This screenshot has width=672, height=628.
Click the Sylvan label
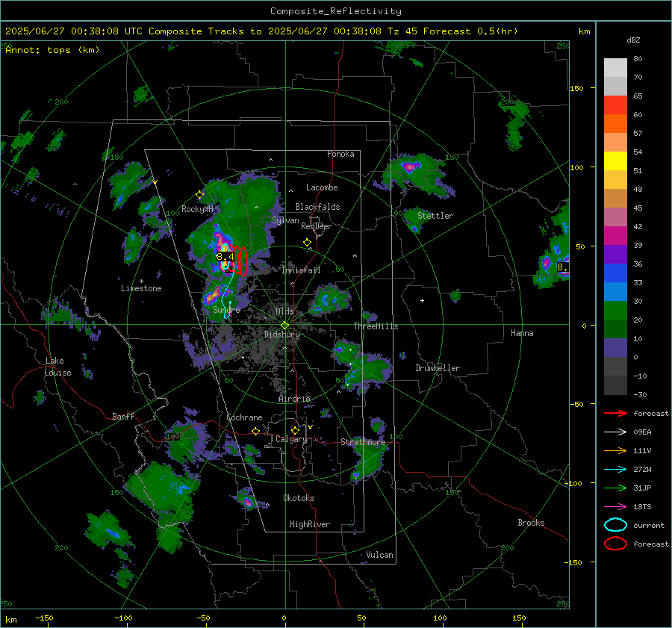pos(285,220)
